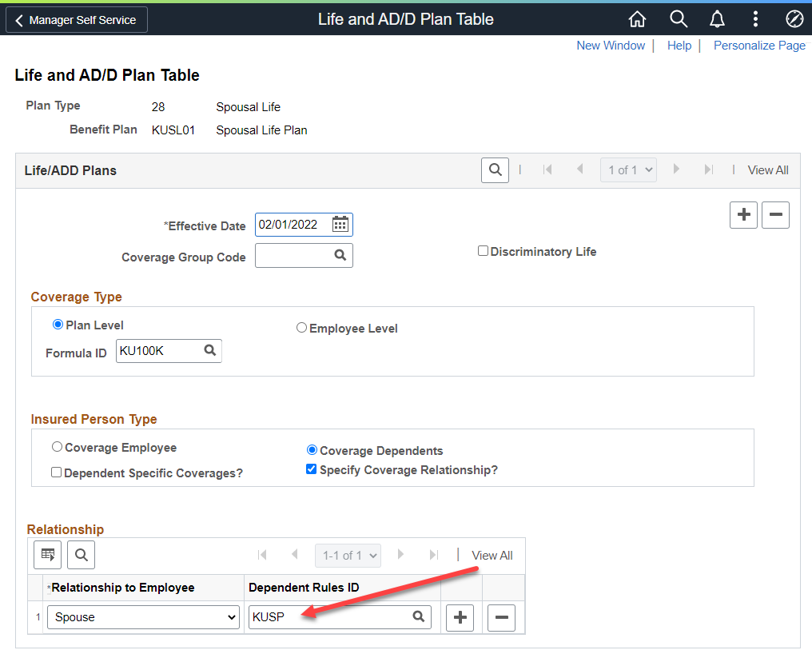
Task: Open the New Window link
Action: pos(611,46)
